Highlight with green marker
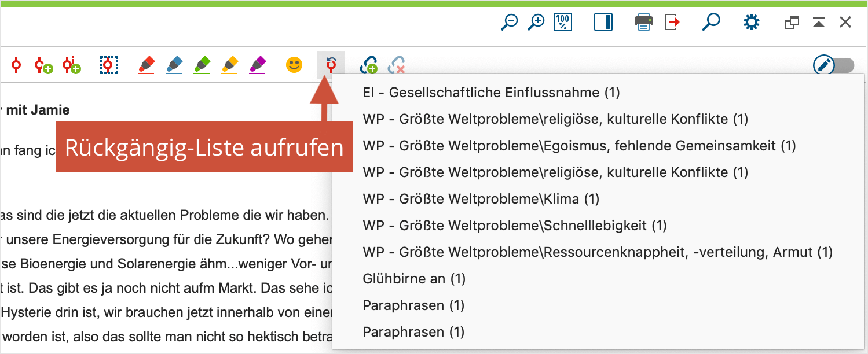The image size is (868, 354). click(202, 65)
